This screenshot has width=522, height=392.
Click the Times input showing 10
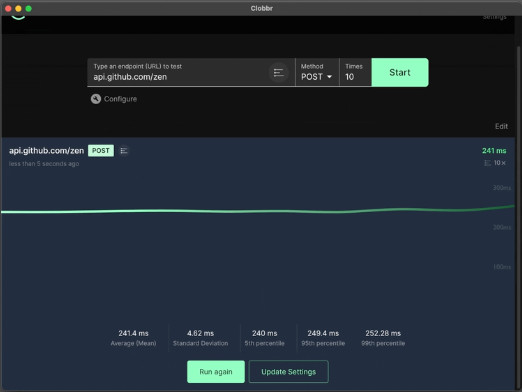[355, 72]
